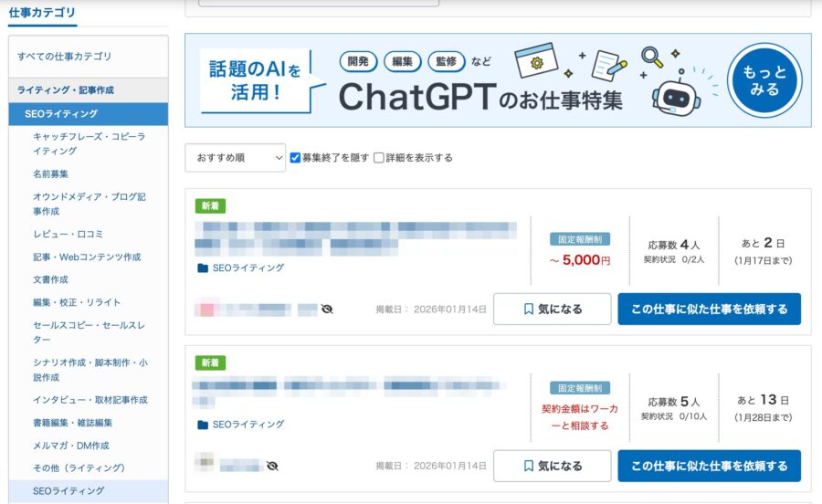Click the crossed-eye icon in first listing
This screenshot has width=822, height=504.
(327, 310)
